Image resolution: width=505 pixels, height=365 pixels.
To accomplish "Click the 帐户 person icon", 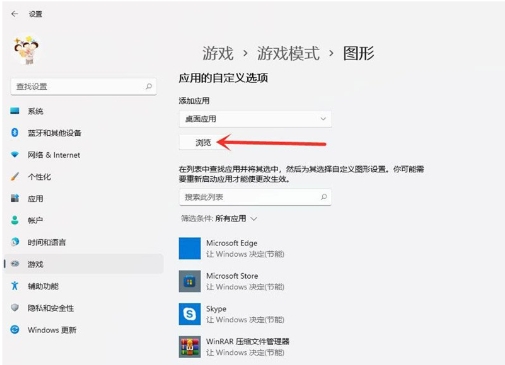I will point(15,220).
